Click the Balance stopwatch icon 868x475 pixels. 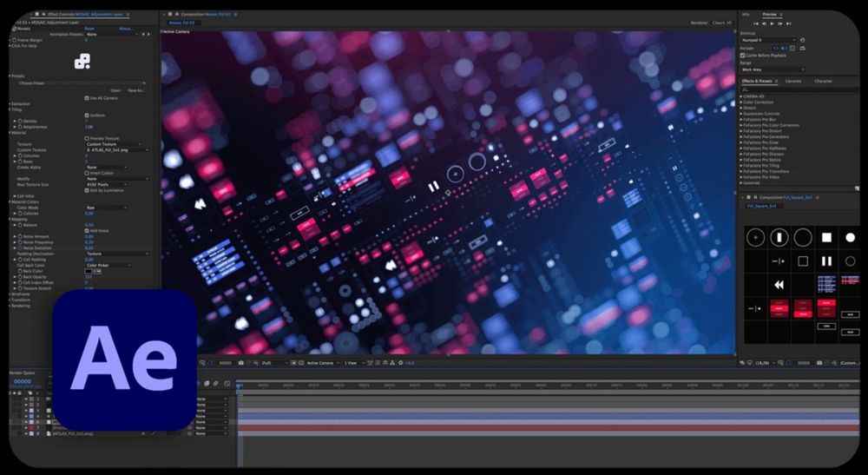21,225
